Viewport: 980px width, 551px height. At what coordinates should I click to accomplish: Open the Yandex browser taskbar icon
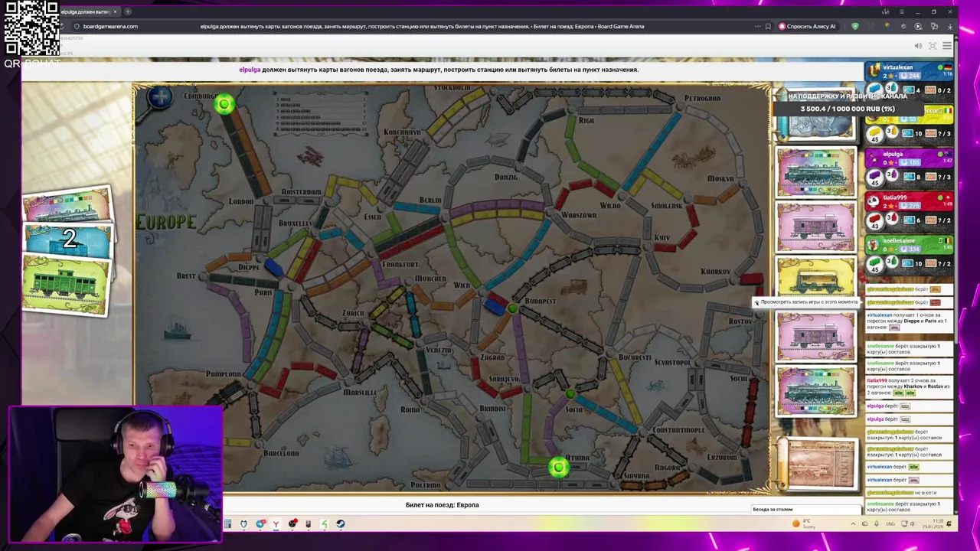pos(276,524)
